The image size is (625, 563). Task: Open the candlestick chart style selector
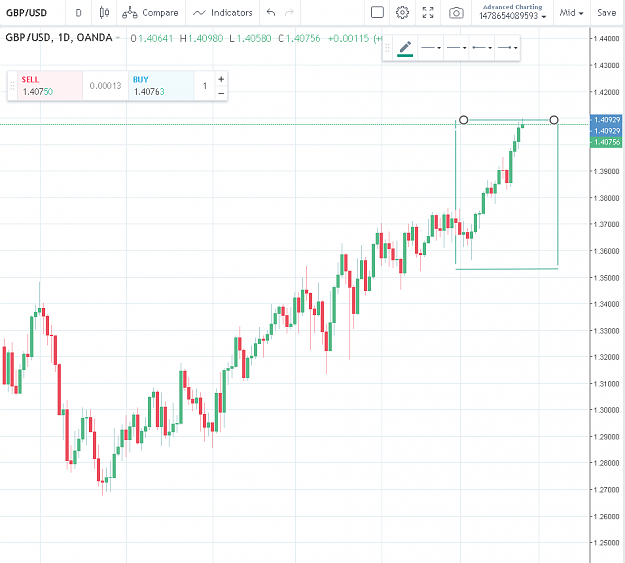[104, 13]
